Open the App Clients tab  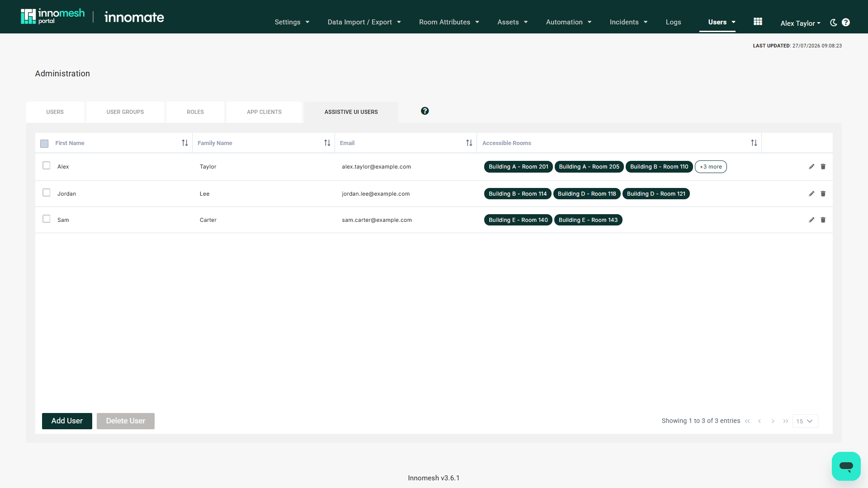[x=264, y=112]
